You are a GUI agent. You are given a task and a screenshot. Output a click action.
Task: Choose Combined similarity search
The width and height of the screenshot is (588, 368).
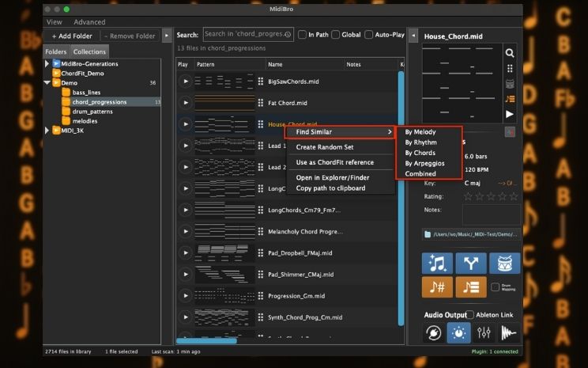[x=420, y=174]
